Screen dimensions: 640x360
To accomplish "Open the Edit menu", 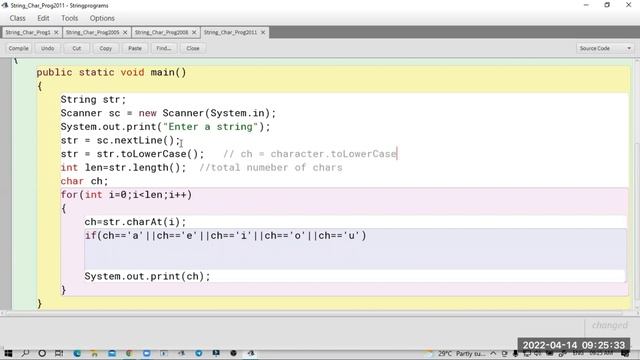I will click(x=43, y=18).
